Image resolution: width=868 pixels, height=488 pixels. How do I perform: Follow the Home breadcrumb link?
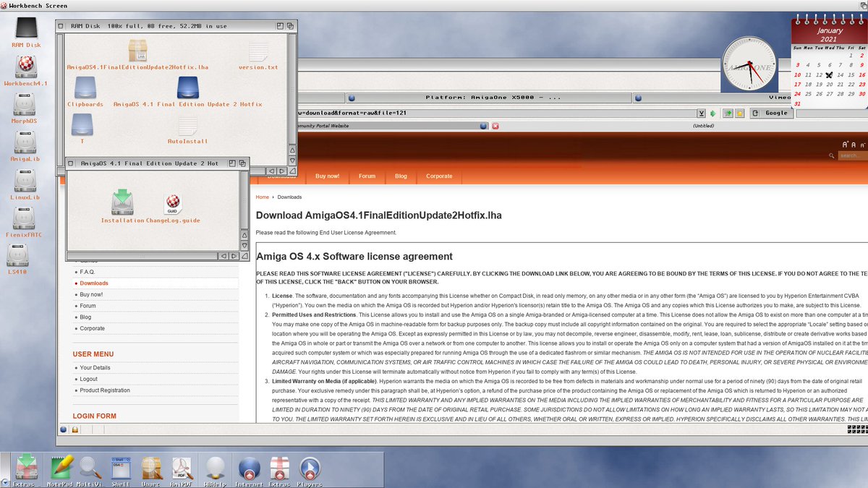coord(262,197)
